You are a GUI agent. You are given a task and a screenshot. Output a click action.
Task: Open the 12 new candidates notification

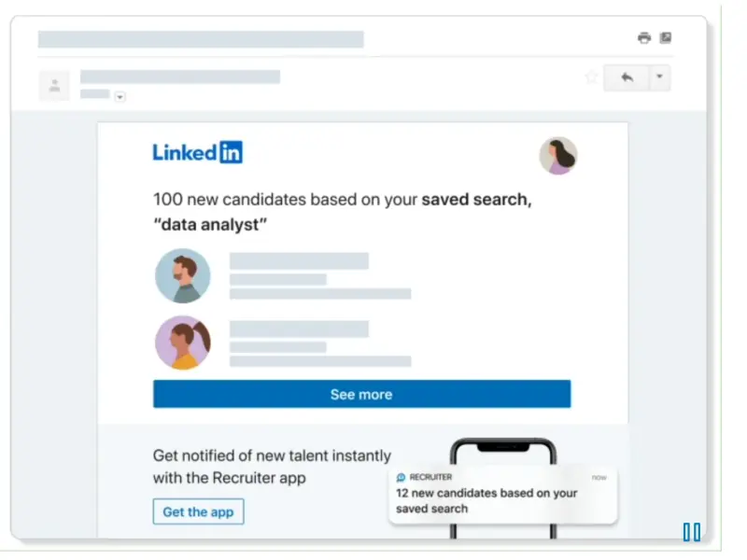point(486,500)
